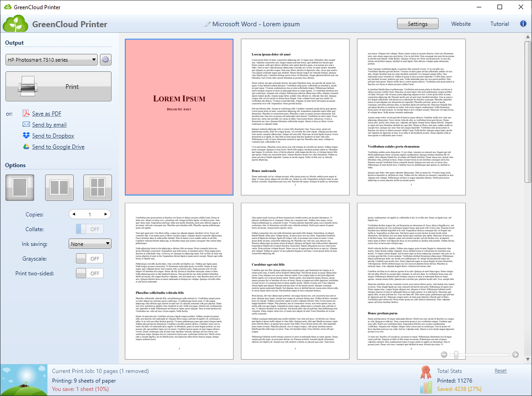Open printer preferences gear icon

[106, 60]
